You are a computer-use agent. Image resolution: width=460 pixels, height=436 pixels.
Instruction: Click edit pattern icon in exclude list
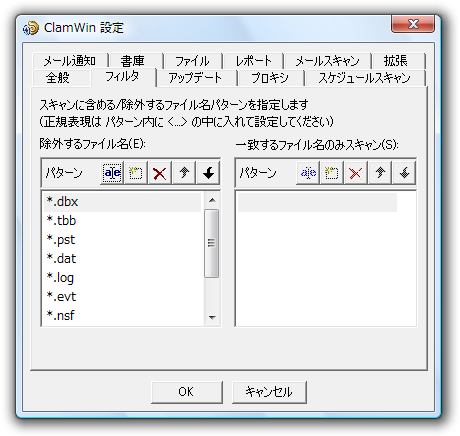[112, 173]
